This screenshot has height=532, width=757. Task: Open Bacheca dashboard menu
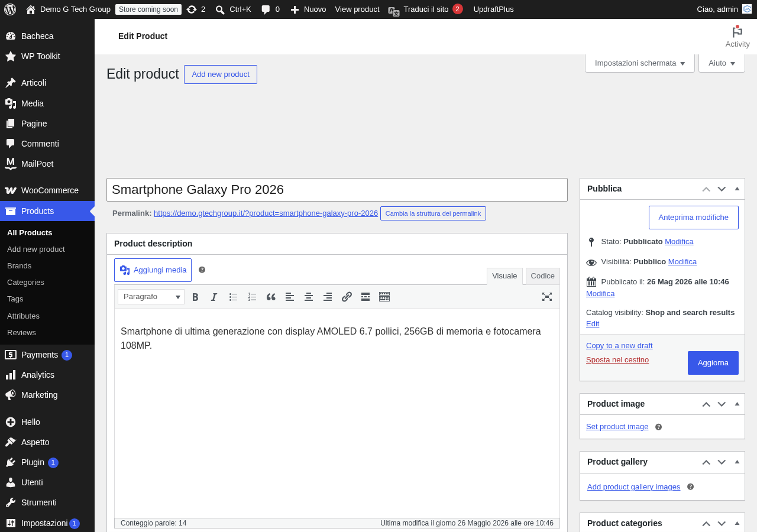47,36
